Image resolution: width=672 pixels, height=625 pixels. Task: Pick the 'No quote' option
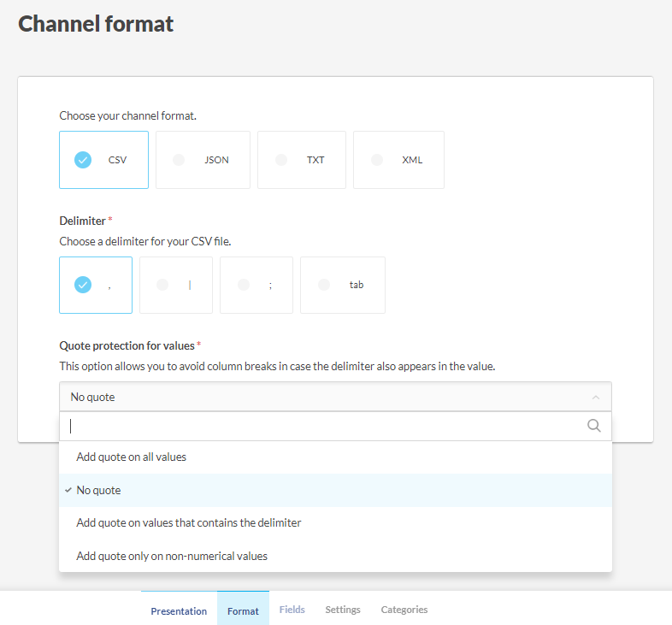[99, 491]
